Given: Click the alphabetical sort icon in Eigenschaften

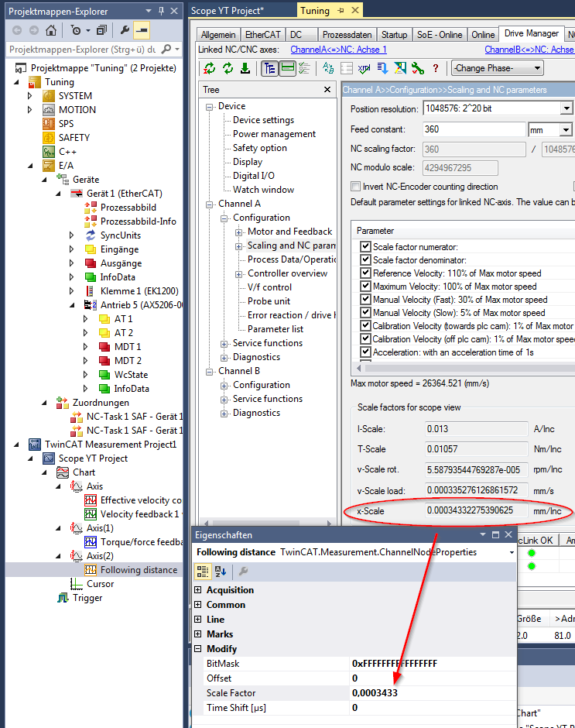Looking at the screenshot, I should pos(221,572).
